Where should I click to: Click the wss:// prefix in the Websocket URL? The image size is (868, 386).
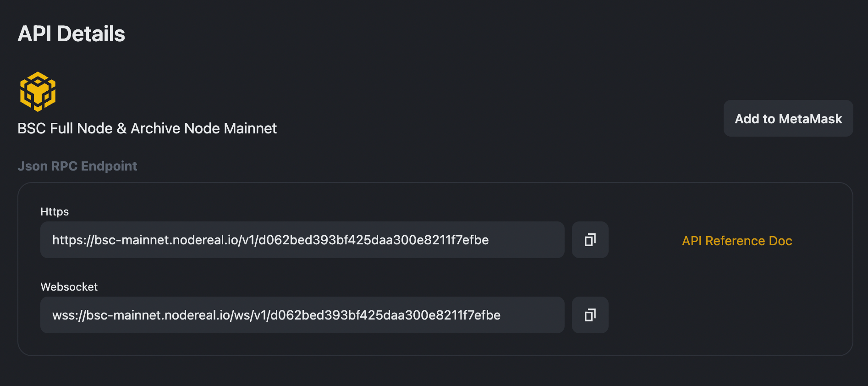[x=69, y=315]
